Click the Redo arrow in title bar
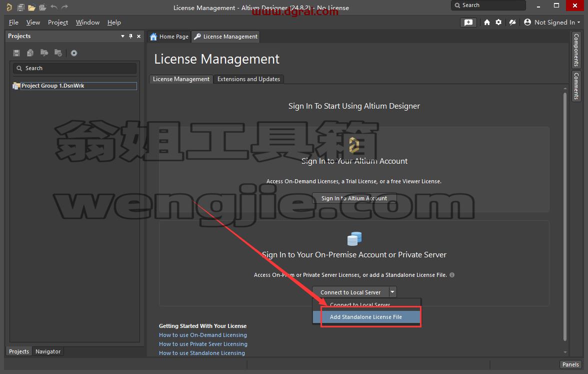Screen dimensions: 588x374 65,7
